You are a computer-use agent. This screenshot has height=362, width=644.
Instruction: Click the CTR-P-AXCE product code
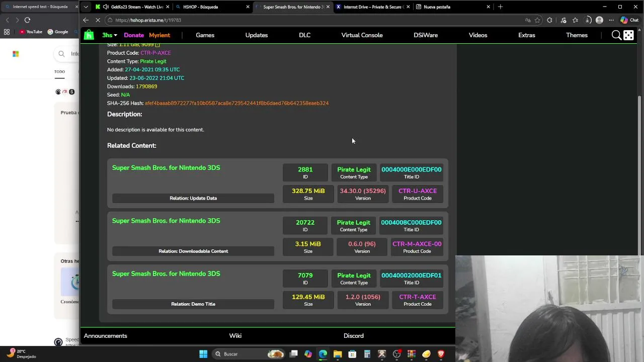tap(155, 53)
